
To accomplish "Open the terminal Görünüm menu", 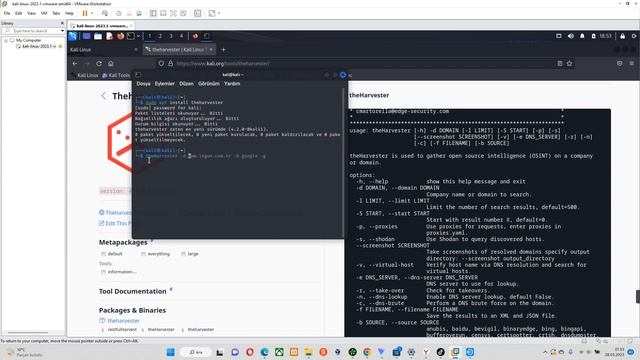I will pos(209,83).
